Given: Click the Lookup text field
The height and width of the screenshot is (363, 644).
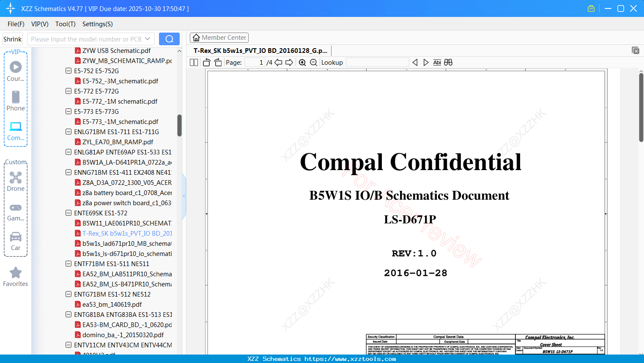Looking at the screenshot, I should point(378,62).
